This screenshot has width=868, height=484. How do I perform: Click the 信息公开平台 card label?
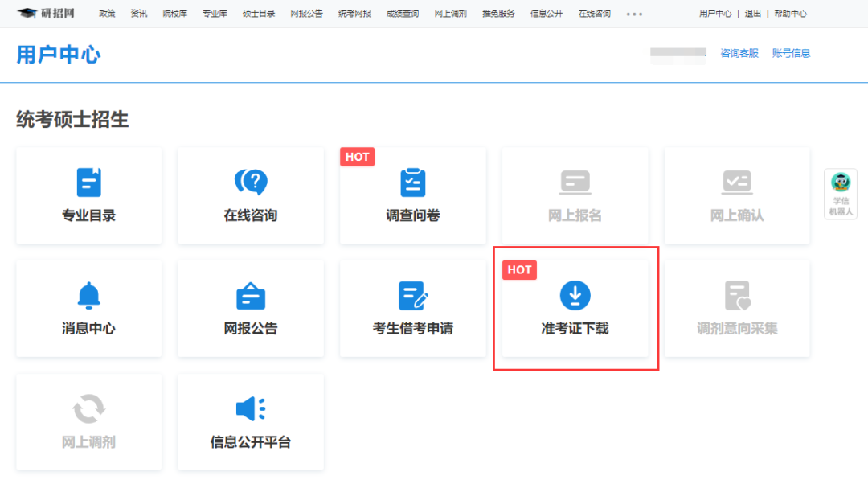coord(251,442)
